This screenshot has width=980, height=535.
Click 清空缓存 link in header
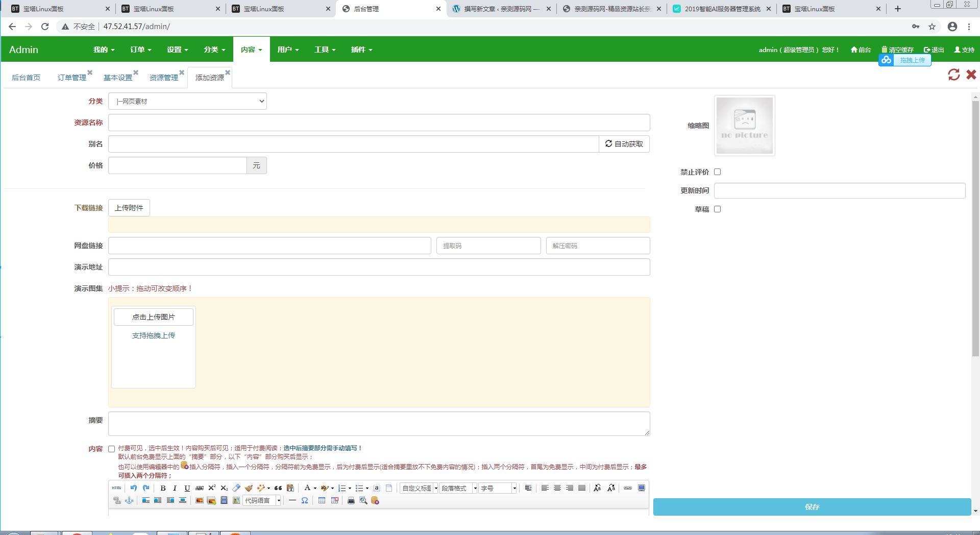[x=897, y=50]
